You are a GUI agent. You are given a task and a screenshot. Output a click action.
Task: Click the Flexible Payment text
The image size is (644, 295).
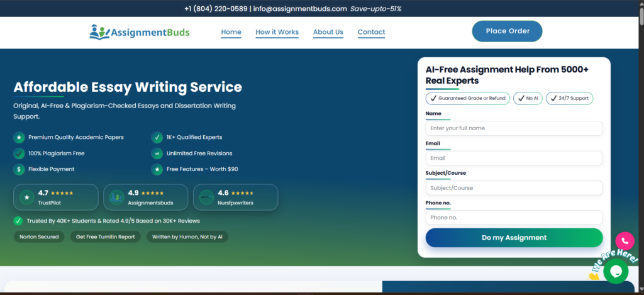tap(52, 169)
